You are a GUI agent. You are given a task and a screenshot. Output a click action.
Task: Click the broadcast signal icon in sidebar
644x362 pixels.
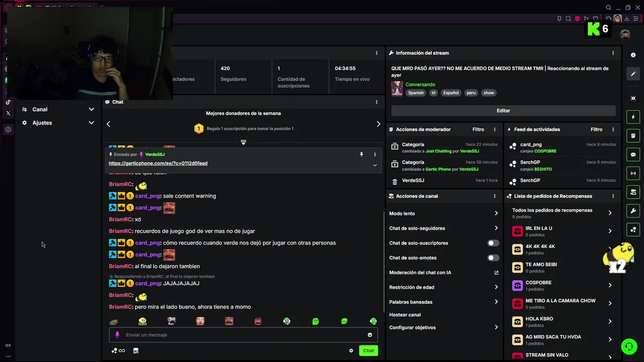pos(633,173)
